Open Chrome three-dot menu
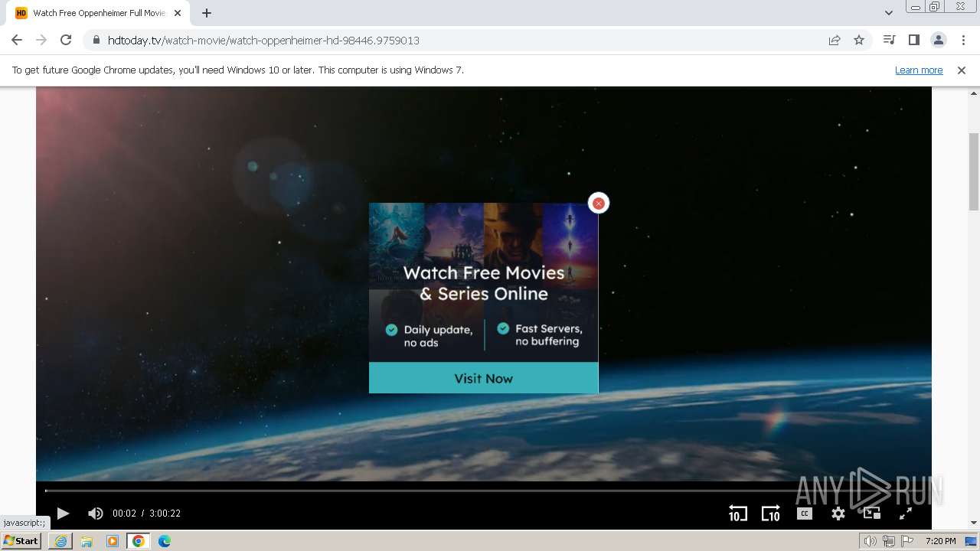Screen dimensions: 980x551 point(963,40)
